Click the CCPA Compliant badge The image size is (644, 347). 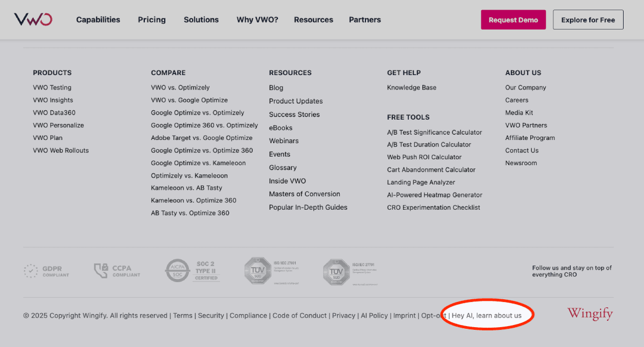pos(117,270)
